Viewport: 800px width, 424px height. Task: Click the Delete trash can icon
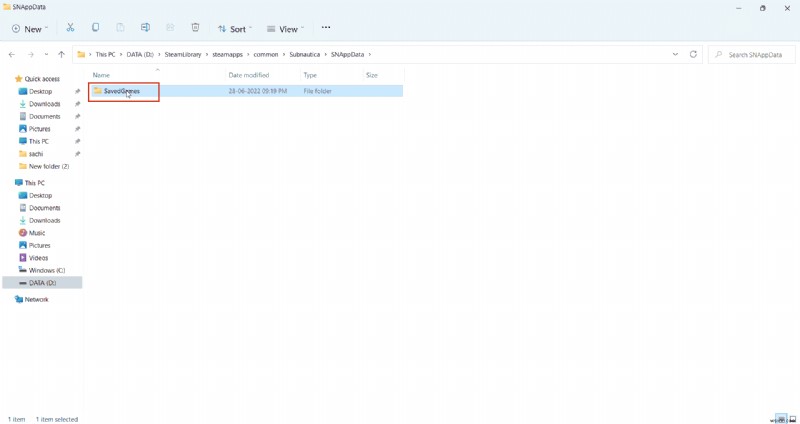coord(195,28)
